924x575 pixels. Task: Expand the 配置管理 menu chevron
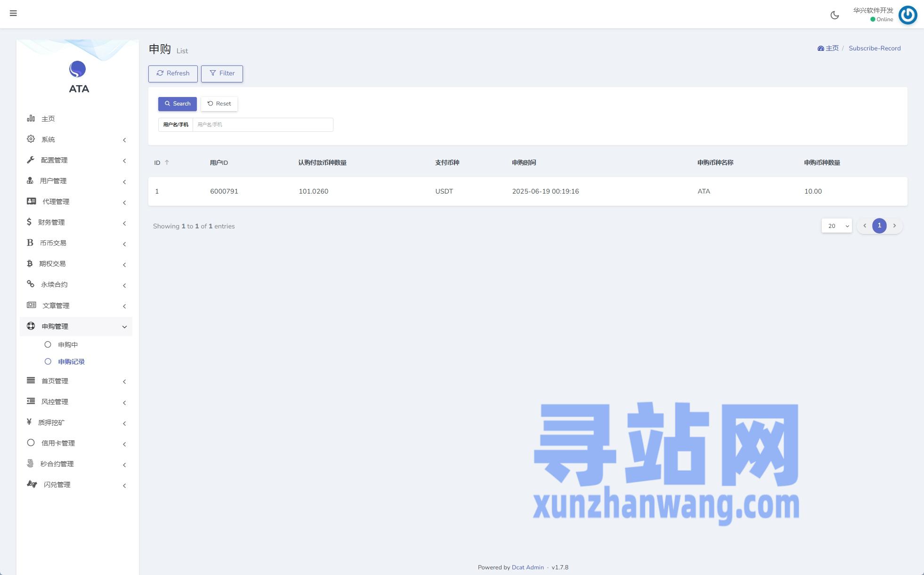point(124,161)
